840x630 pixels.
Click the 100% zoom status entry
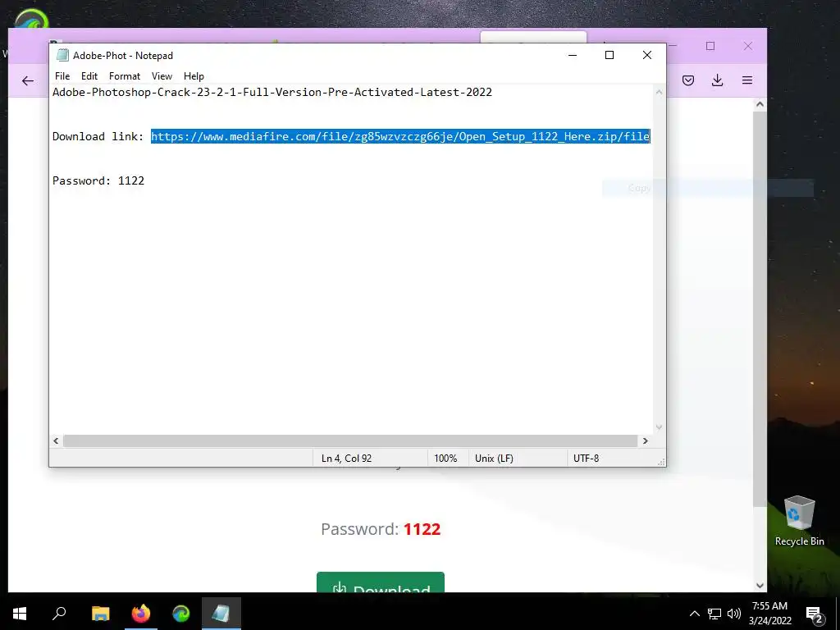(445, 459)
